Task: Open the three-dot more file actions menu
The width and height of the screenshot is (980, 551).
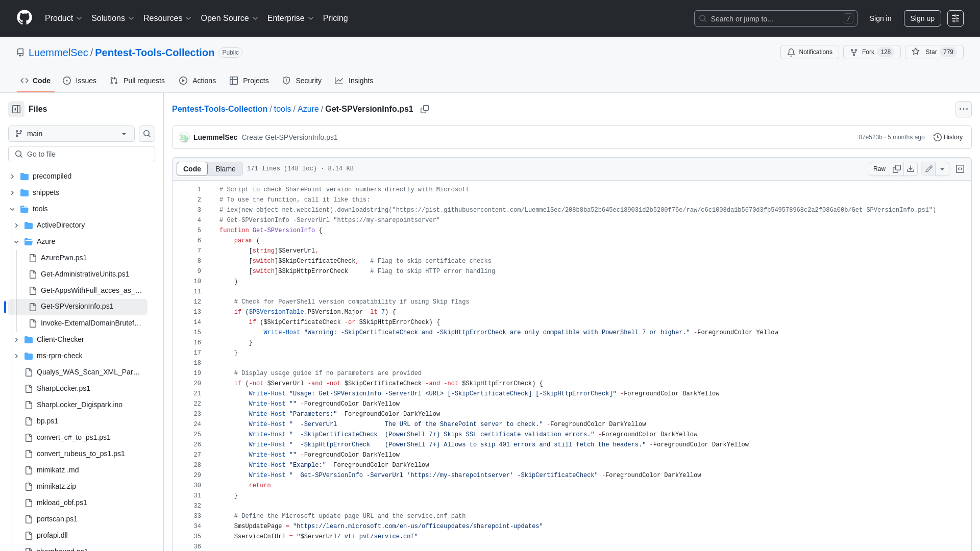Action: click(964, 109)
